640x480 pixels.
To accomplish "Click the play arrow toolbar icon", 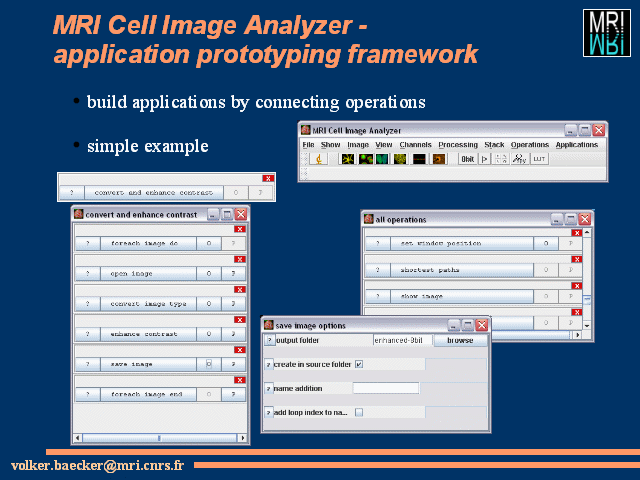I will click(x=484, y=159).
